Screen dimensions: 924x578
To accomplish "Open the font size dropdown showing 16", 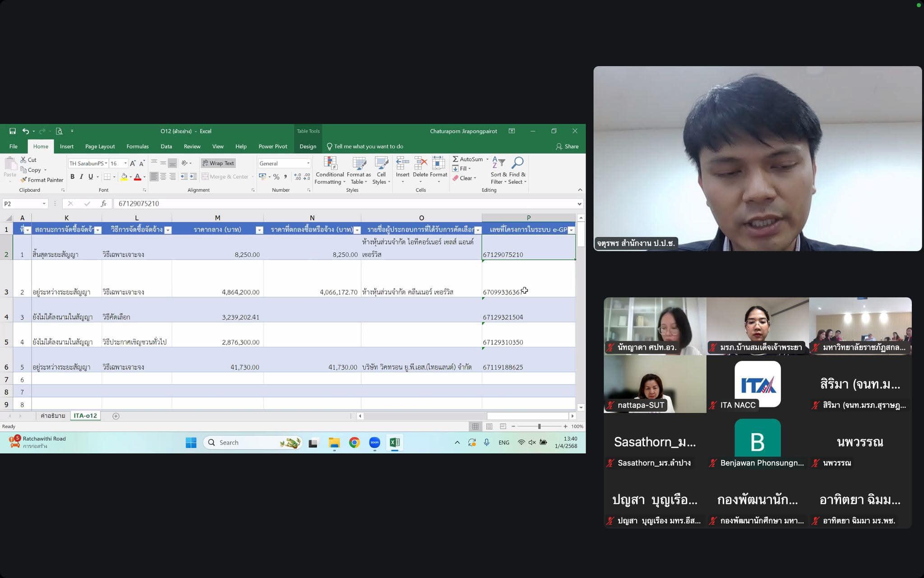I will point(125,163).
